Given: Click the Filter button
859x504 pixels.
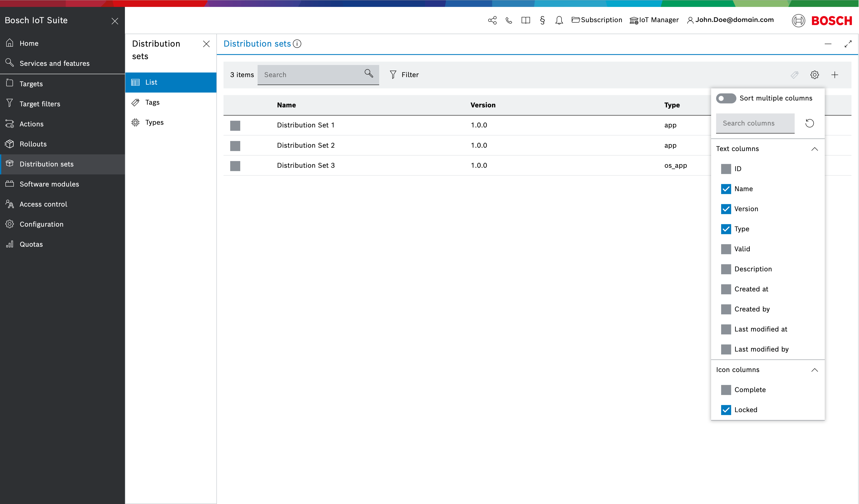Looking at the screenshot, I should pyautogui.click(x=404, y=75).
